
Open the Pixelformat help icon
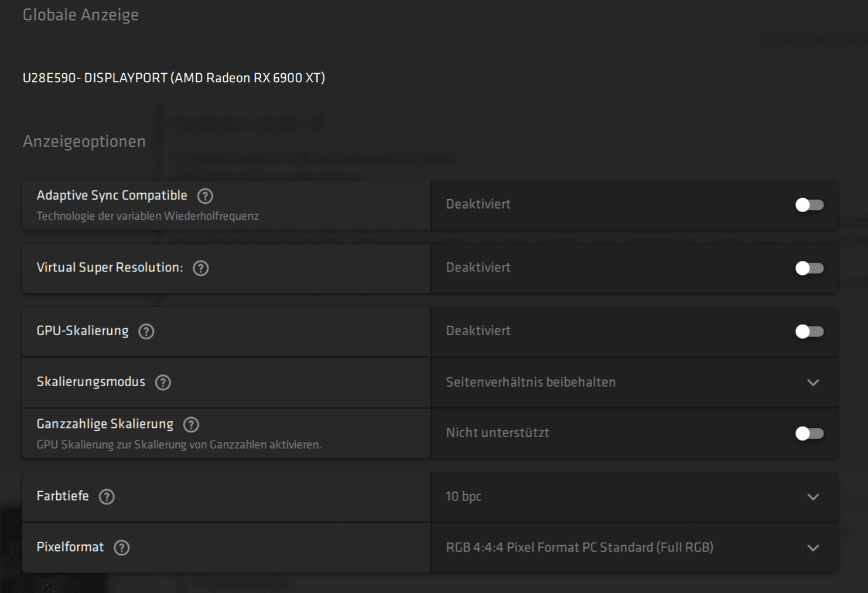pyautogui.click(x=121, y=548)
